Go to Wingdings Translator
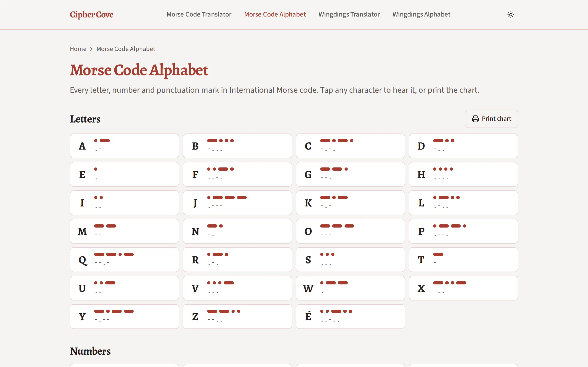This screenshot has height=367, width=588. pyautogui.click(x=349, y=14)
